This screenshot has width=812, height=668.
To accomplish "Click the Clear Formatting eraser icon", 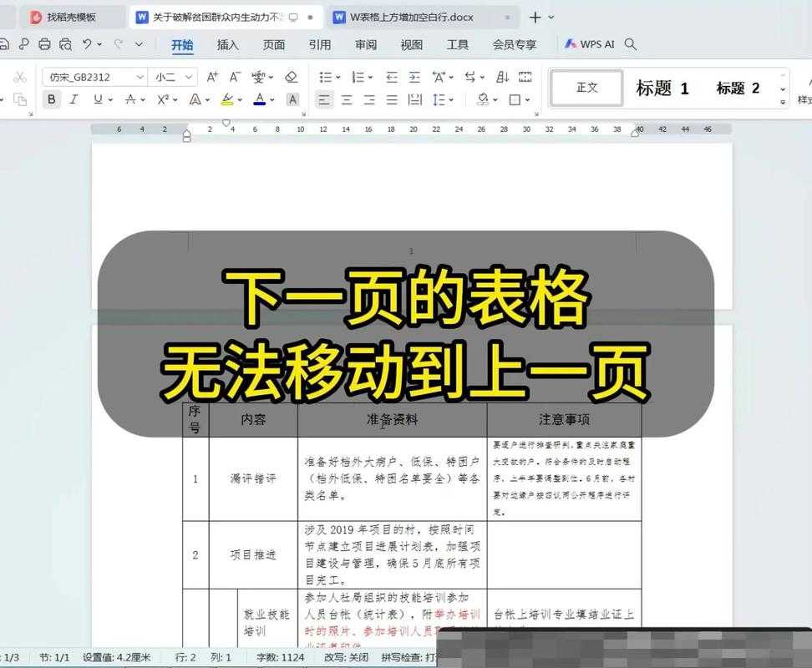I will (292, 77).
